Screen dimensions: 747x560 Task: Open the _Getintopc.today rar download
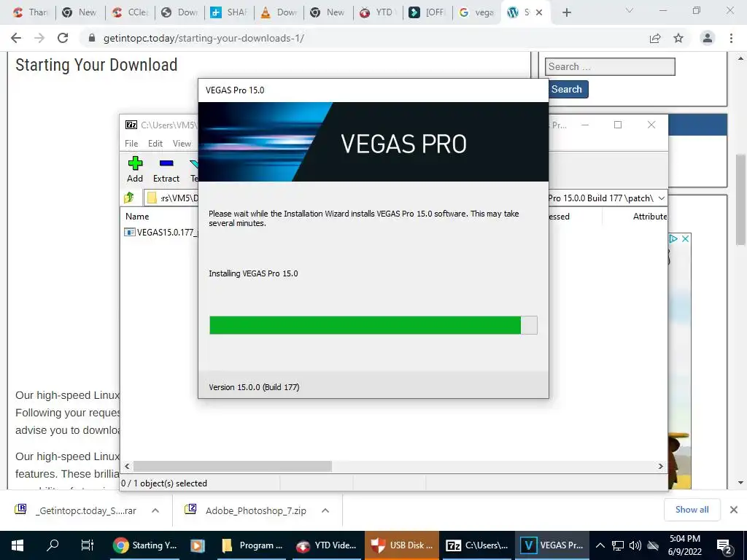[76, 510]
